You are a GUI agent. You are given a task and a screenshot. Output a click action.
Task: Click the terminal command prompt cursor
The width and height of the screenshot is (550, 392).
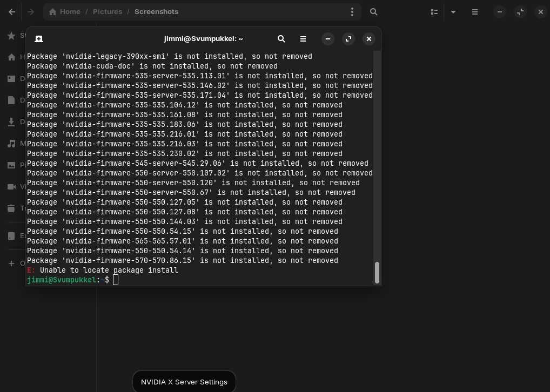(x=116, y=280)
